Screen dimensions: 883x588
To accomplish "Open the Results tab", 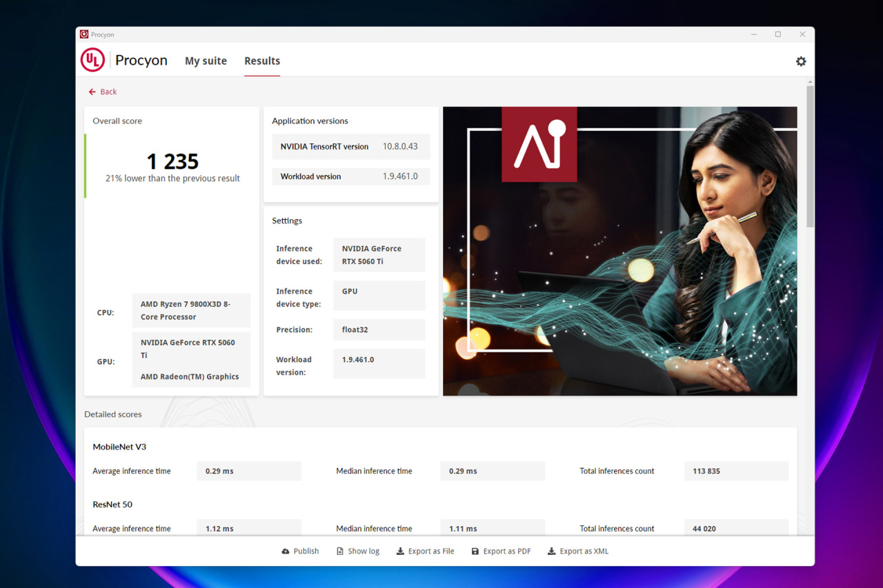I will point(262,61).
